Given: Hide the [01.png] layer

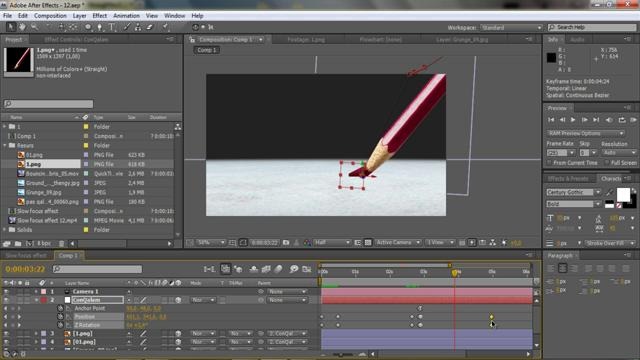Looking at the screenshot, I should tap(6, 342).
